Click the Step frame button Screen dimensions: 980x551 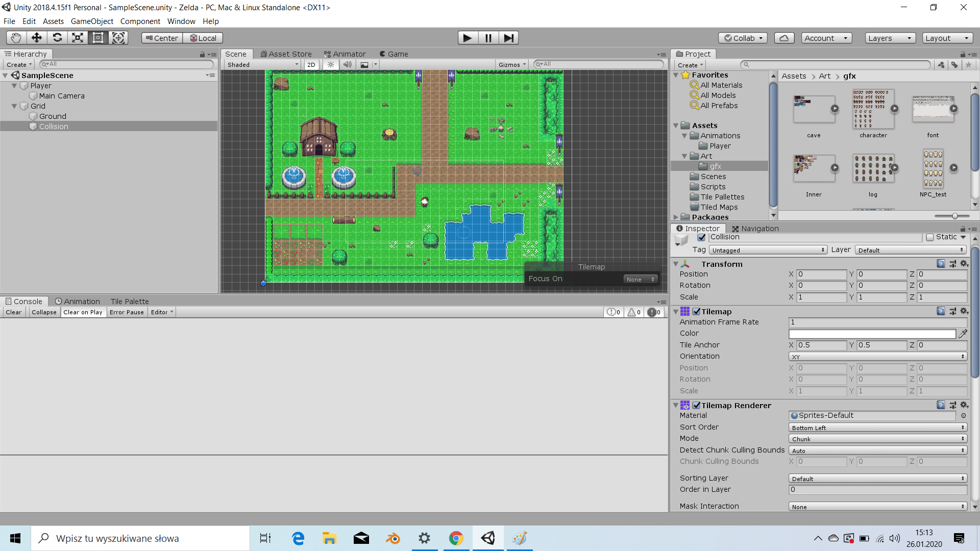[x=508, y=38]
